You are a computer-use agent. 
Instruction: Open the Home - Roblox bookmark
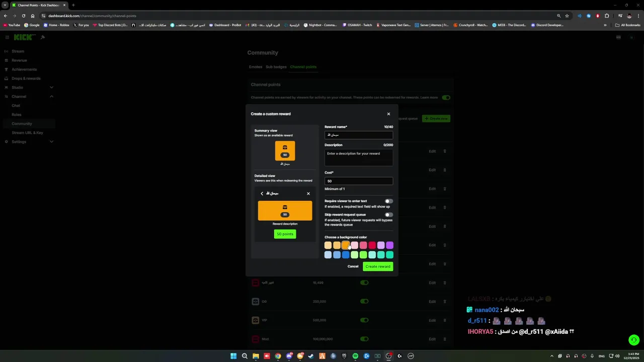(56, 25)
